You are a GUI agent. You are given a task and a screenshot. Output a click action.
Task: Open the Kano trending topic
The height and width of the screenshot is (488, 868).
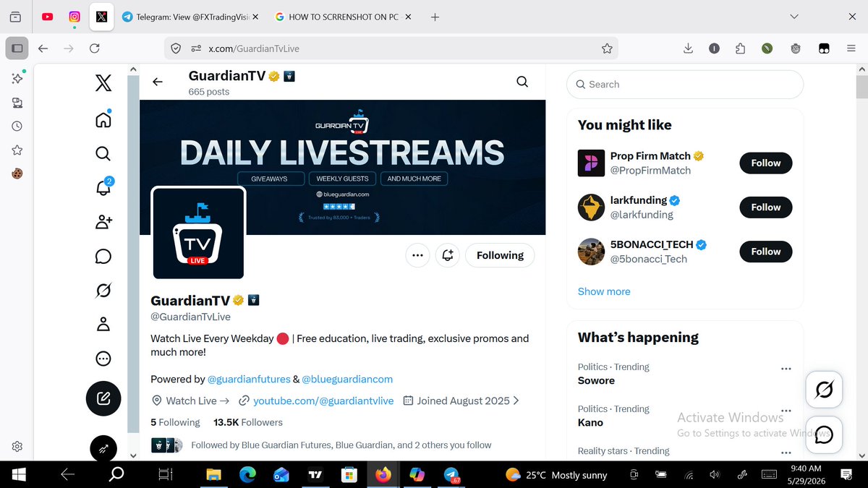pyautogui.click(x=590, y=422)
